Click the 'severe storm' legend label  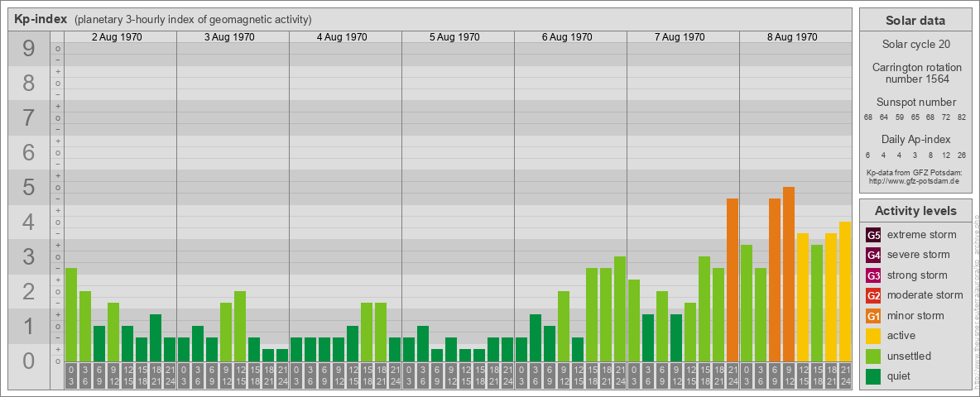918,255
